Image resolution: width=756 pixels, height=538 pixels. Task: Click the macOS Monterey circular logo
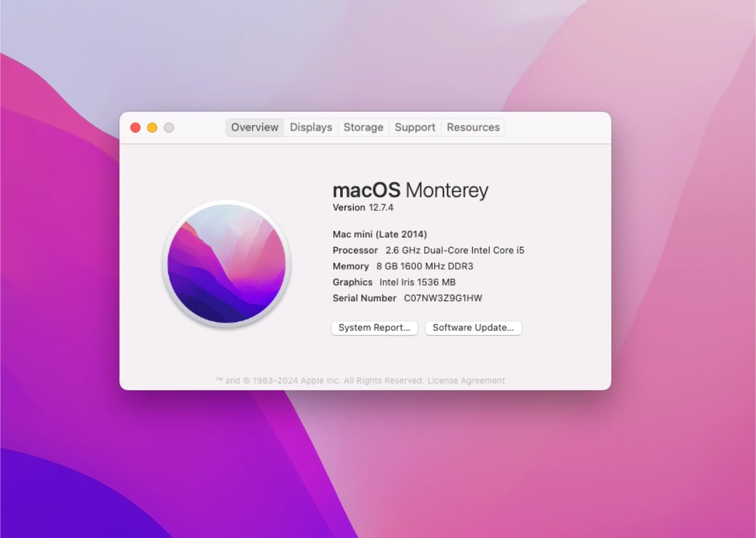[x=226, y=263]
